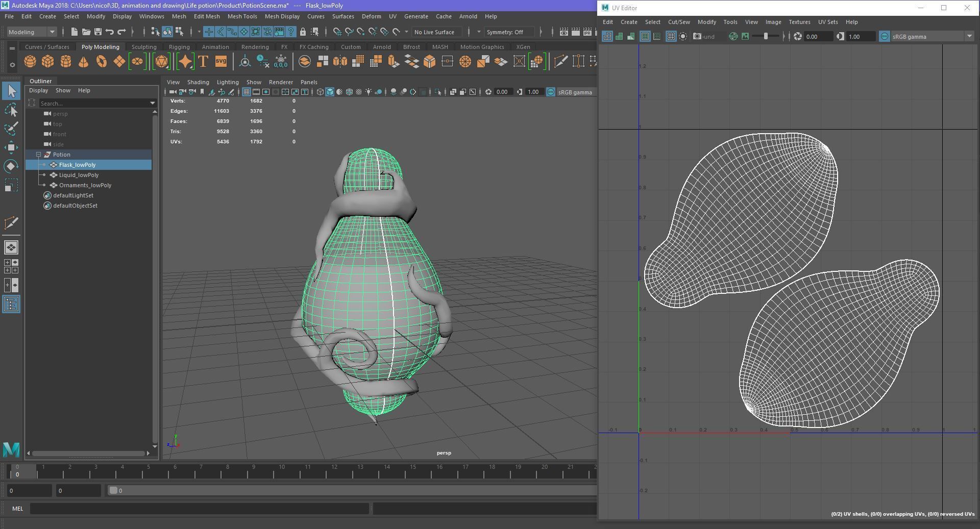The image size is (980, 529).
Task: Open the Cut/Sew menu in the UV Editor
Action: coord(679,22)
